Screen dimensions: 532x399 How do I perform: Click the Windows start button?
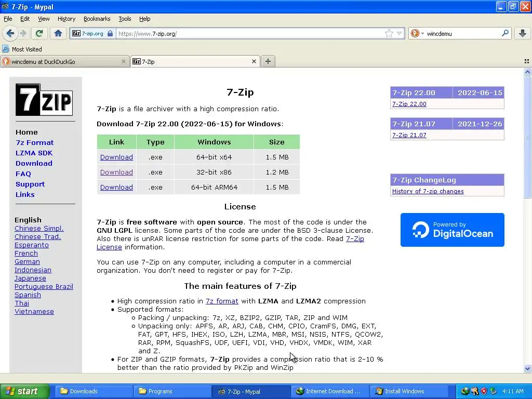[24, 391]
